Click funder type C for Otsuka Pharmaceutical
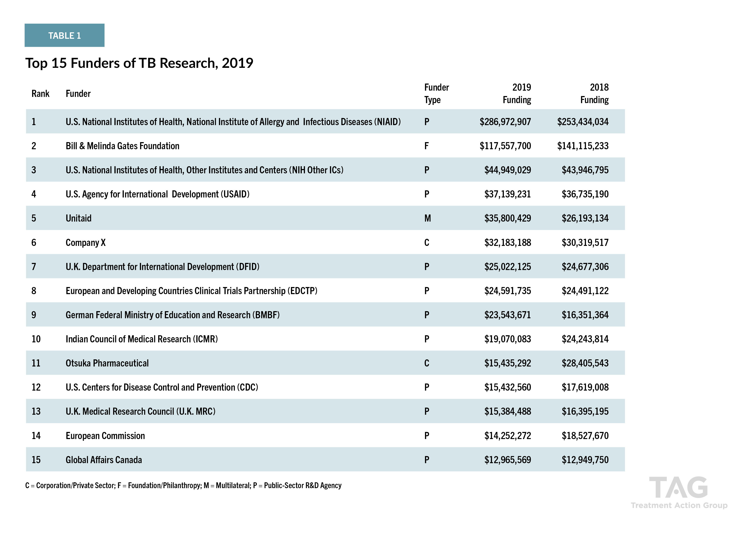 click(x=427, y=363)
